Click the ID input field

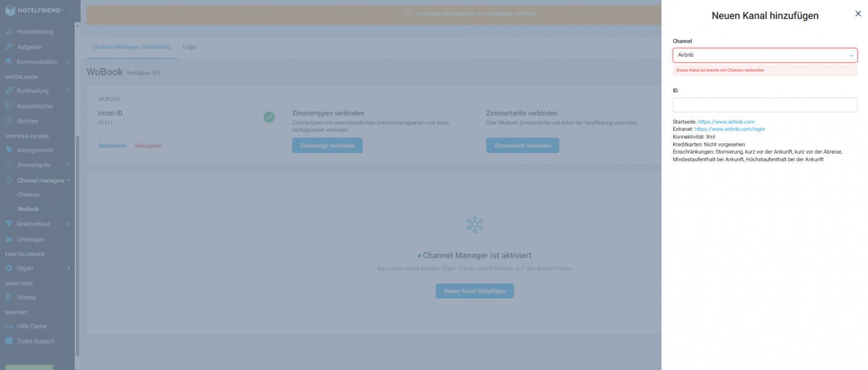point(765,105)
